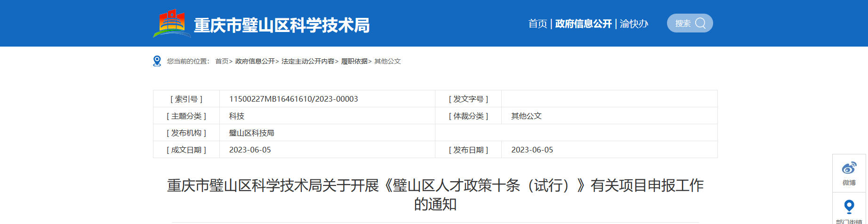Focus the 搜索 search input field
The width and height of the screenshot is (868, 224).
pyautogui.click(x=683, y=24)
